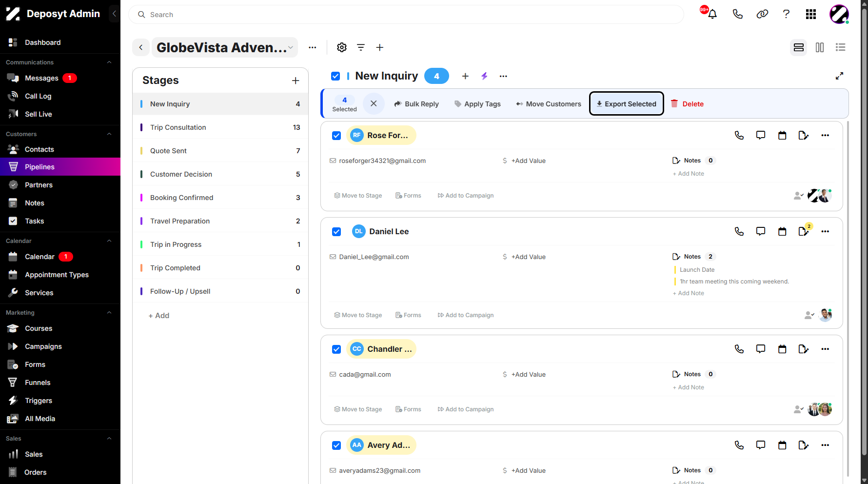868x484 pixels.
Task: Click the Delete button
Action: (x=687, y=104)
